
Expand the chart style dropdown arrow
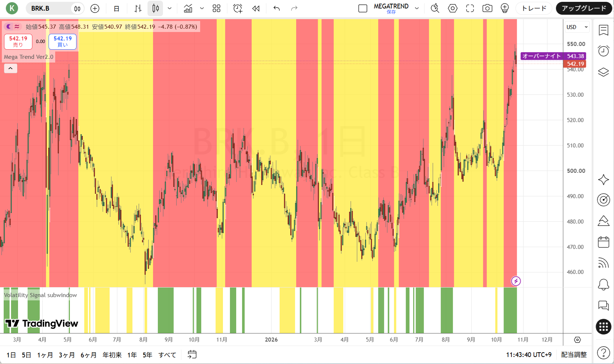tap(170, 8)
